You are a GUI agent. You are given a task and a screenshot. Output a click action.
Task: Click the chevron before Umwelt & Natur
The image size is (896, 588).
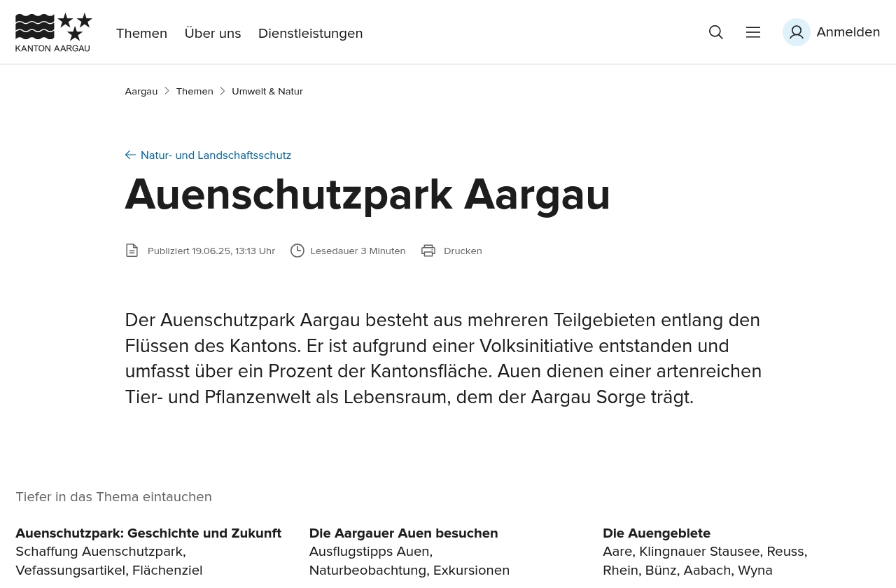[x=223, y=91]
